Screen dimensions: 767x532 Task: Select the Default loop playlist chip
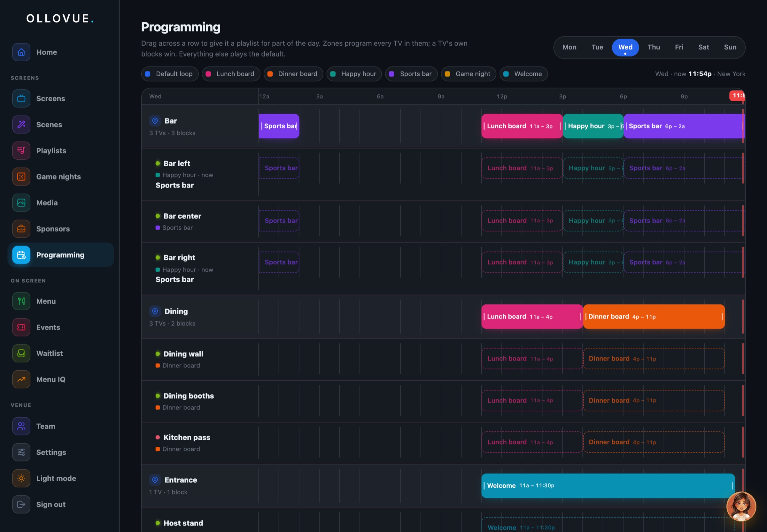tap(170, 74)
